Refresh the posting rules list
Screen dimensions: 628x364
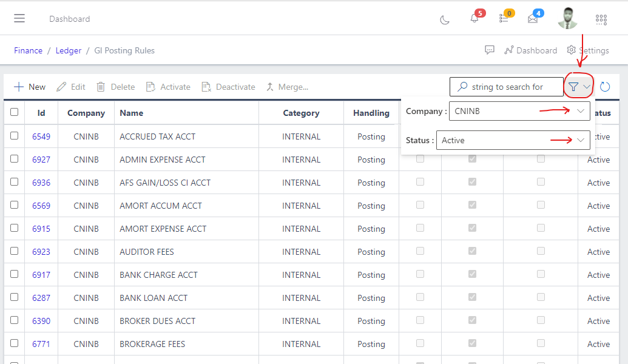(604, 86)
